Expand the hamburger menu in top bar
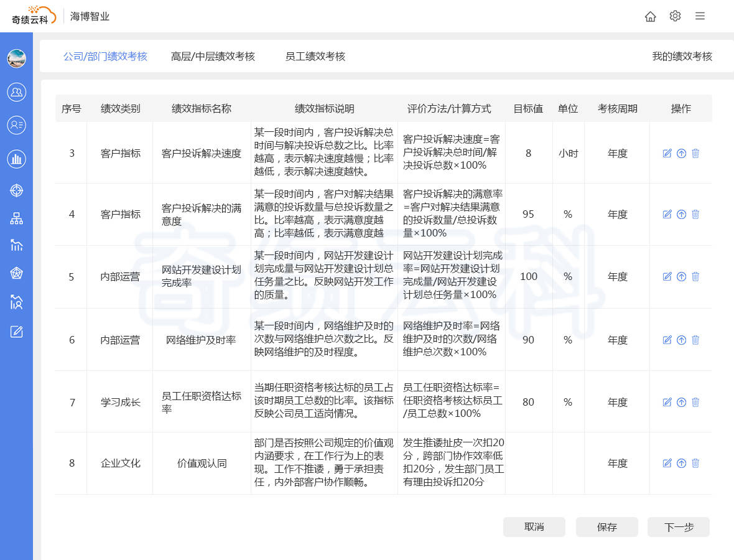The image size is (734, 560). pyautogui.click(x=700, y=16)
